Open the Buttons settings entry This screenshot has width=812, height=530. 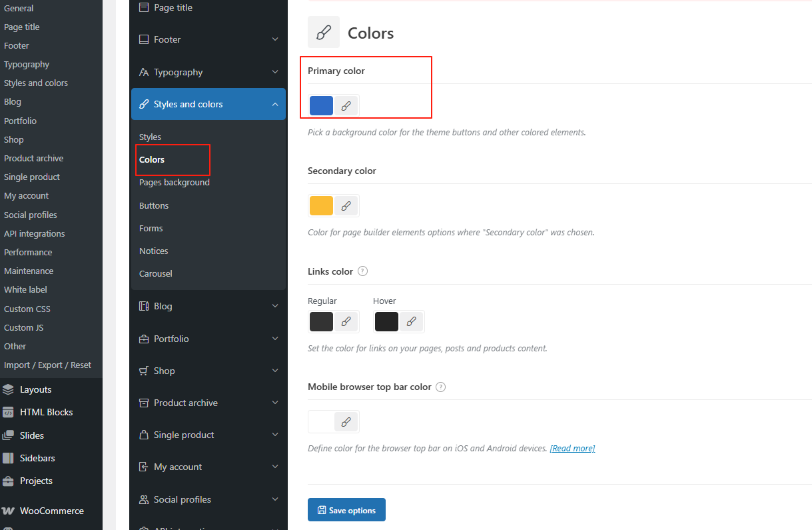pyautogui.click(x=154, y=205)
